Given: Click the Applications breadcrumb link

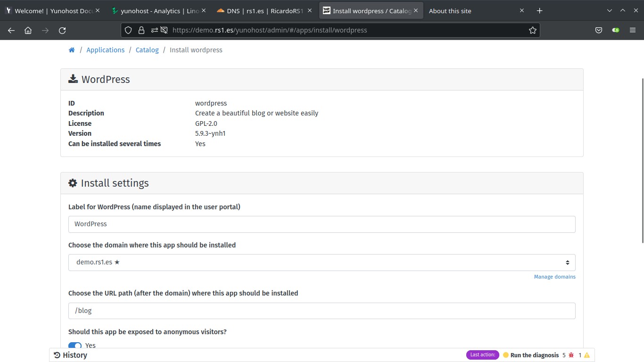Looking at the screenshot, I should coord(105,50).
